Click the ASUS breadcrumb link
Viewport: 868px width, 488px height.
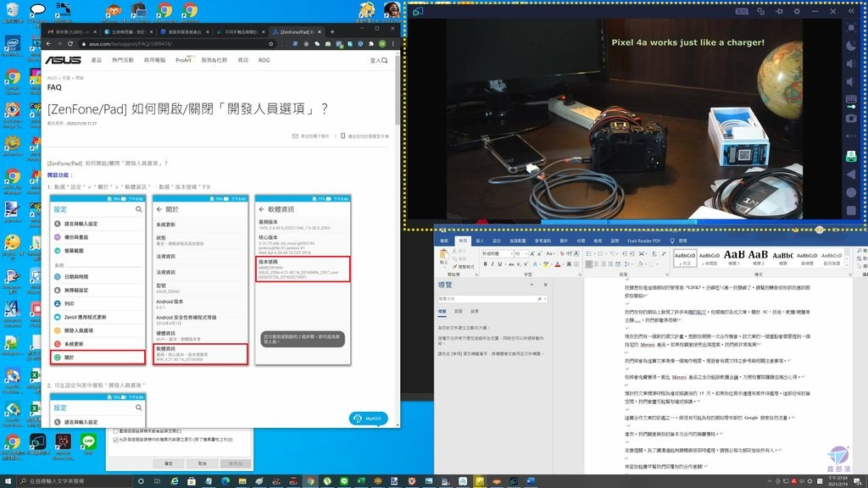pyautogui.click(x=52, y=78)
